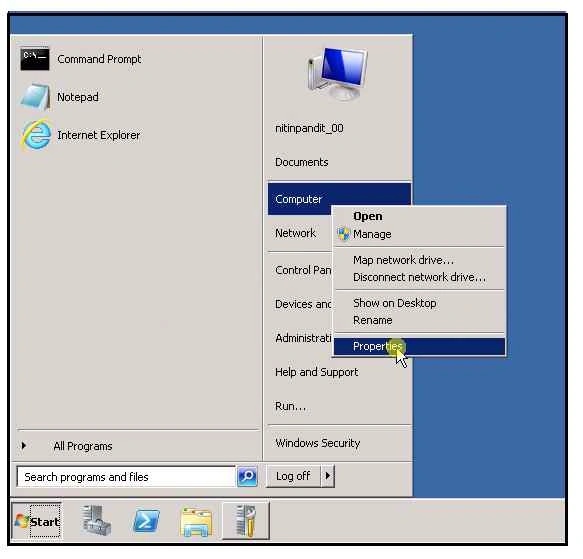Expand All Programs arrow
This screenshot has width=583, height=559.
(x=24, y=446)
